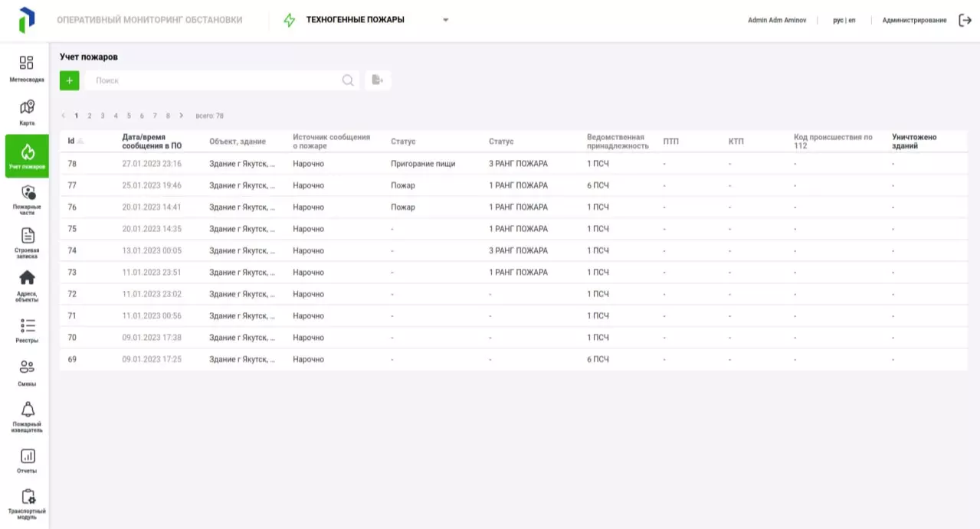This screenshot has width=980, height=529.
Task: Switch language to рус
Action: coord(838,21)
